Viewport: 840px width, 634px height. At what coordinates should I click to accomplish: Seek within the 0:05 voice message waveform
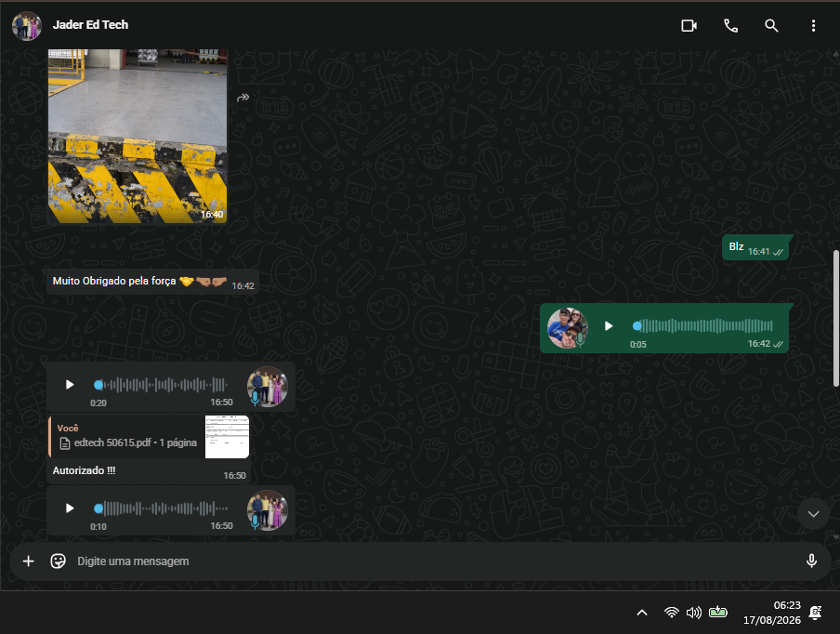tap(702, 326)
